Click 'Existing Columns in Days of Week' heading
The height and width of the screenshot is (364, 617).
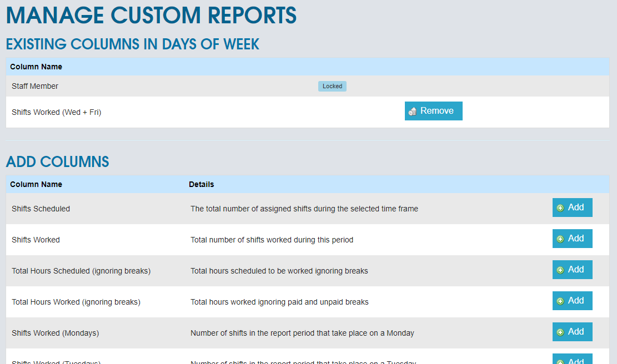[x=133, y=44]
